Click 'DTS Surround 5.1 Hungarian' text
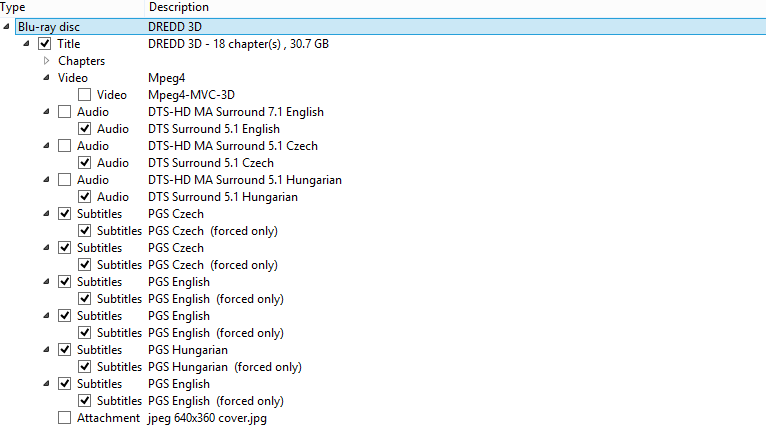Screen dimensions: 766x438 [223, 197]
